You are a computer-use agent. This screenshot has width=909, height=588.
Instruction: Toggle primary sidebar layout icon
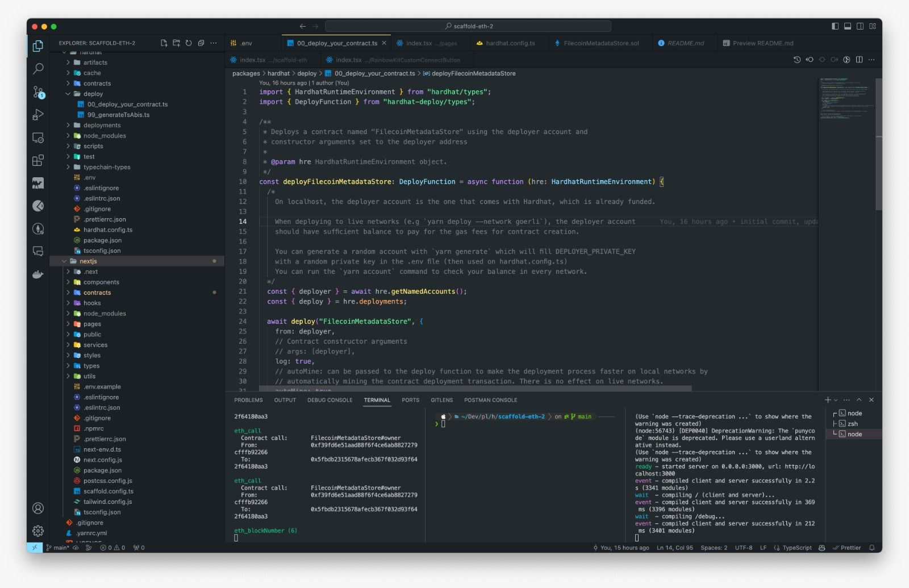click(835, 26)
